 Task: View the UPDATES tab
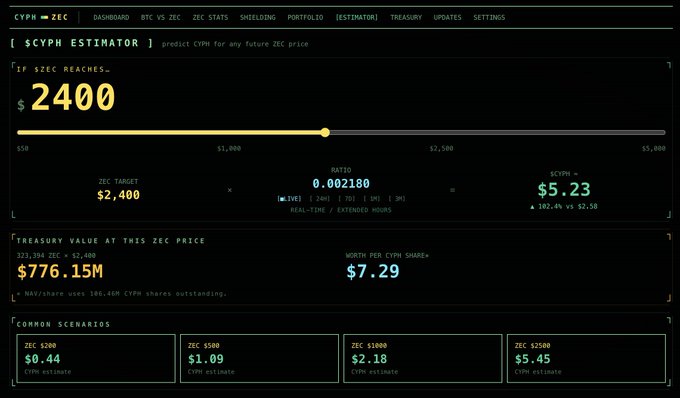tap(448, 17)
